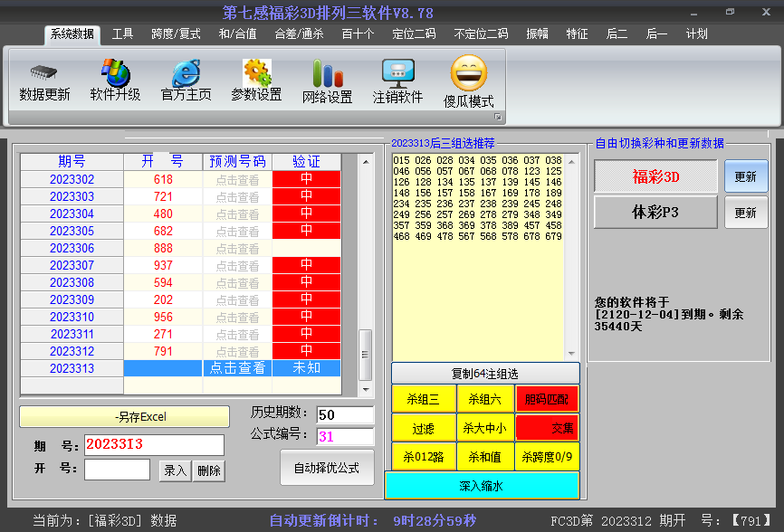Open the 振幅 tab
The image size is (784, 532).
point(538,34)
